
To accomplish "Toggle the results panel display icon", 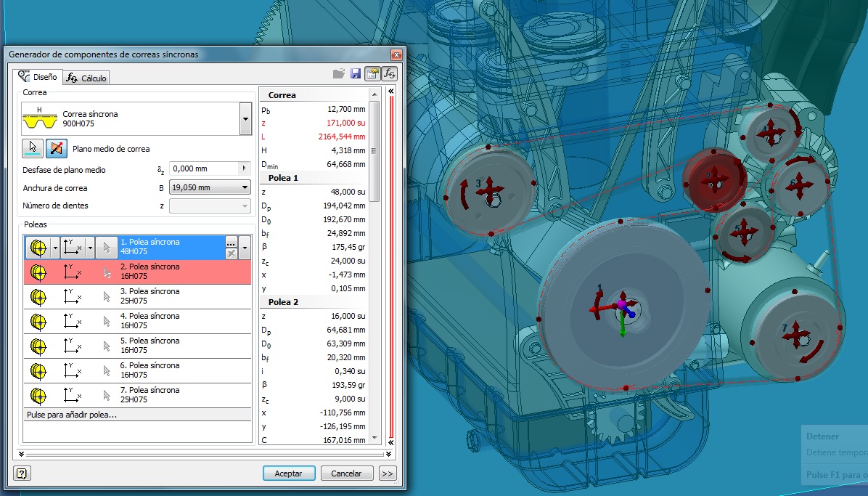I will click(x=372, y=73).
